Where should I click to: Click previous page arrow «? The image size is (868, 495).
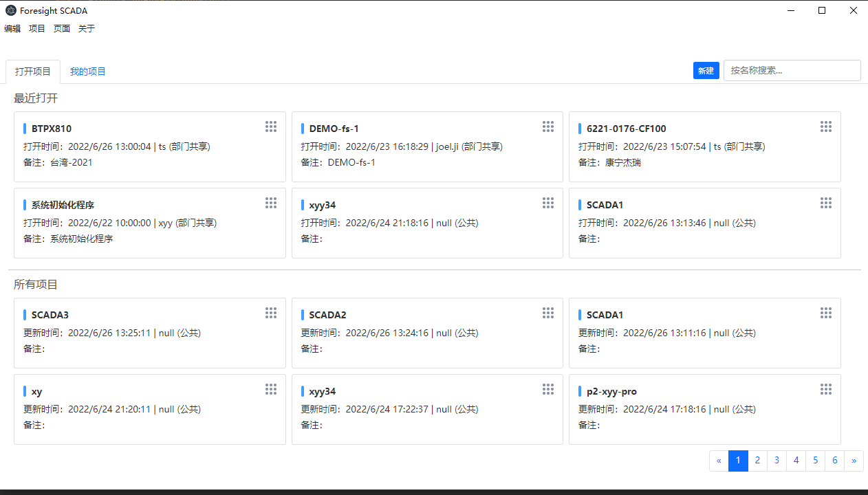tap(719, 461)
